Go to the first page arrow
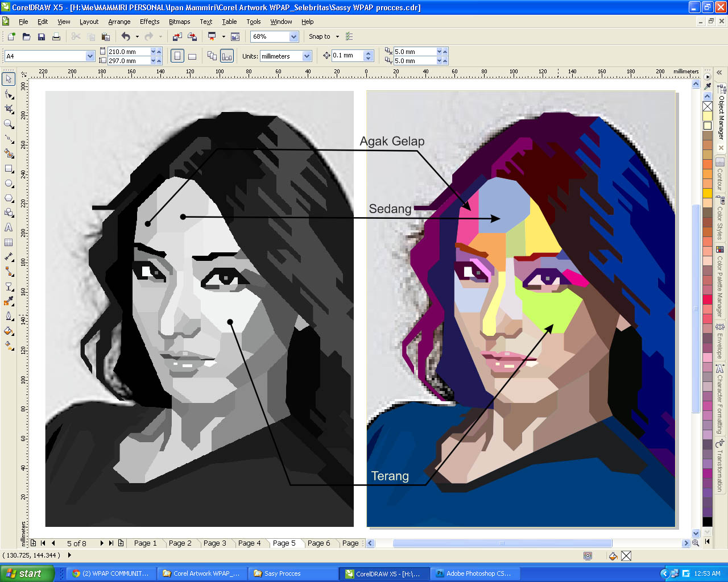Screen dimensions: 728x582 (x=43, y=543)
